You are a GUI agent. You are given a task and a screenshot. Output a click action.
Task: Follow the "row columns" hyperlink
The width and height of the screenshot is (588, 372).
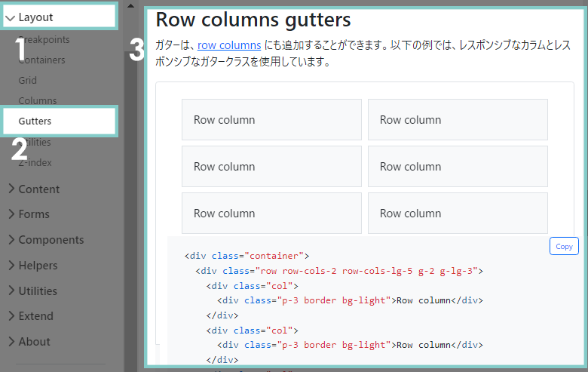[229, 45]
